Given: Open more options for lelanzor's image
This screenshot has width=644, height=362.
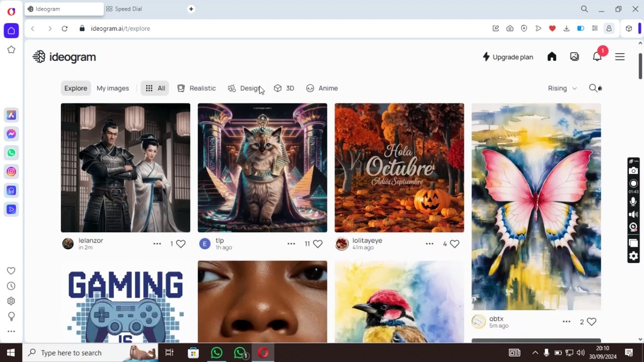Looking at the screenshot, I should coord(157,244).
